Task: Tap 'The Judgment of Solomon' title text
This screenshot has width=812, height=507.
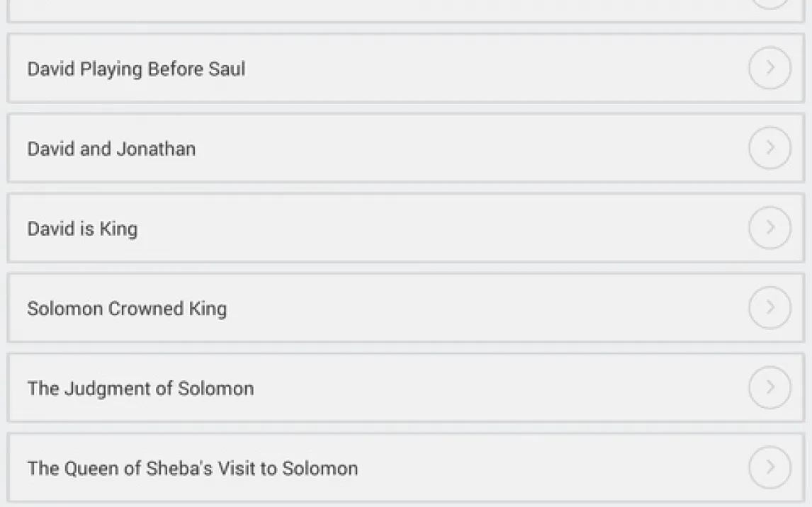Action: pyautogui.click(x=140, y=389)
